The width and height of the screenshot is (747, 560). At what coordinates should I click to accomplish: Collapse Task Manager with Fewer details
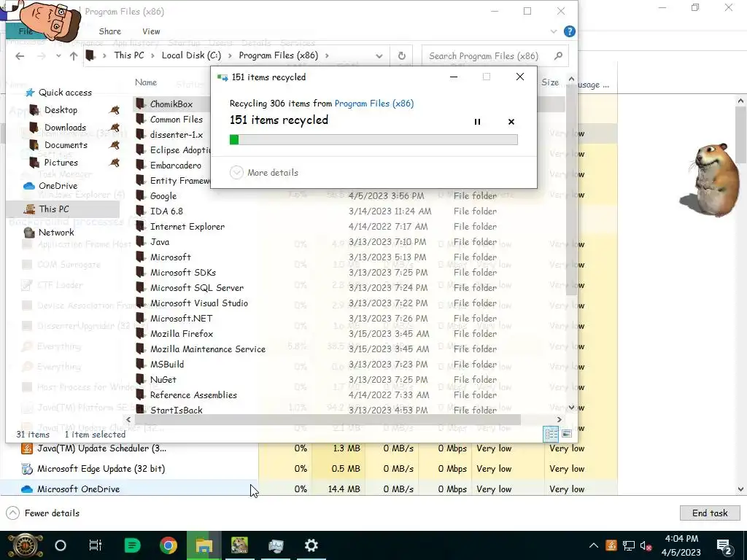click(43, 513)
